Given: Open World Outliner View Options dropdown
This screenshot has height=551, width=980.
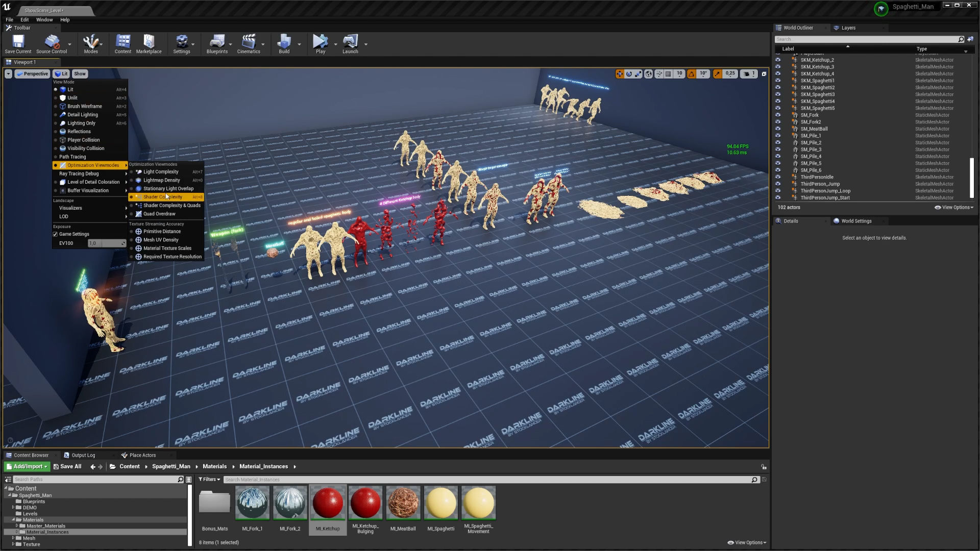Looking at the screenshot, I should pyautogui.click(x=954, y=208).
